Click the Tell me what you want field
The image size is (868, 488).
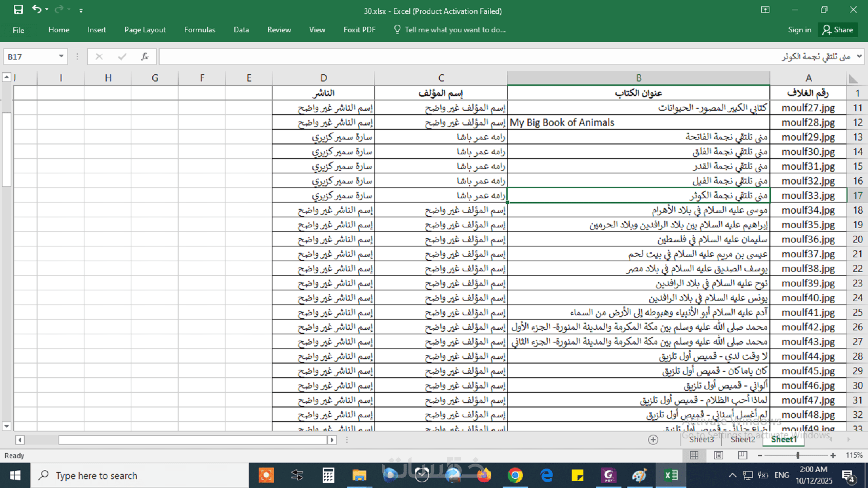click(x=450, y=30)
